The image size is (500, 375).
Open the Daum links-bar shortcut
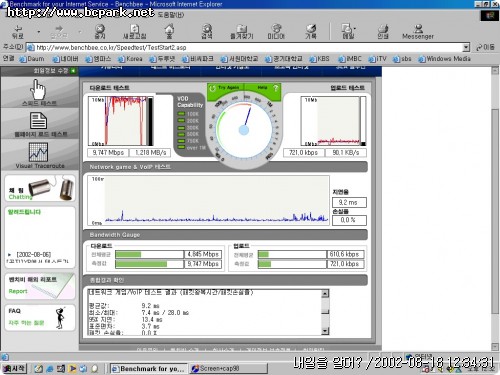[32, 59]
